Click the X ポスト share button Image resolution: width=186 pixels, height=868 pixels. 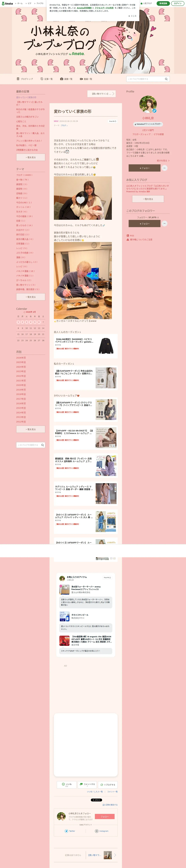pyautogui.click(x=96, y=800)
